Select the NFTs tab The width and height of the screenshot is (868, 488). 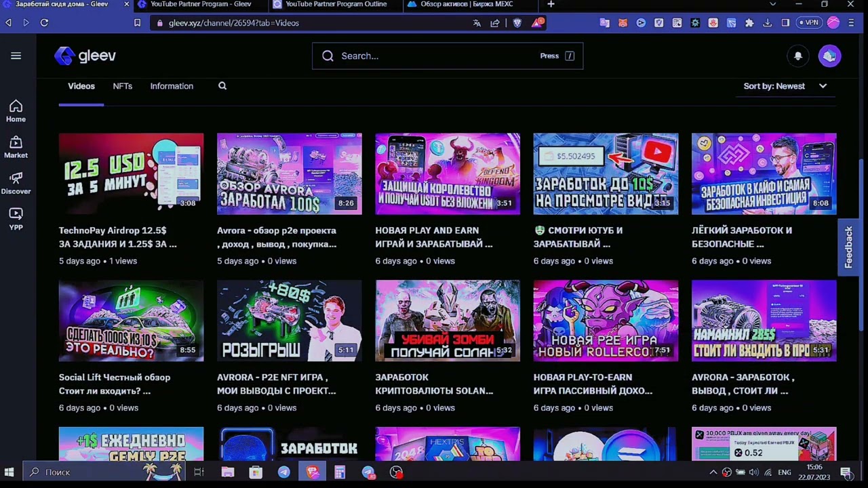click(123, 86)
